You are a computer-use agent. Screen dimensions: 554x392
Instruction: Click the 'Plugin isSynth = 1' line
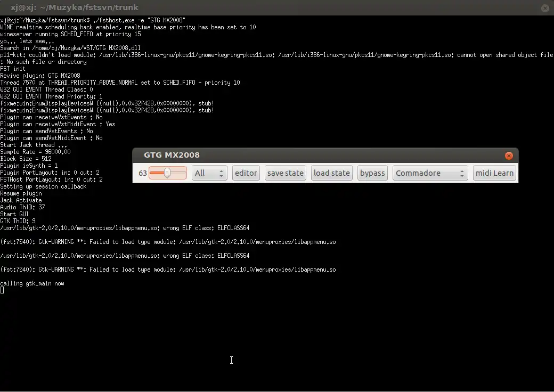tap(29, 166)
